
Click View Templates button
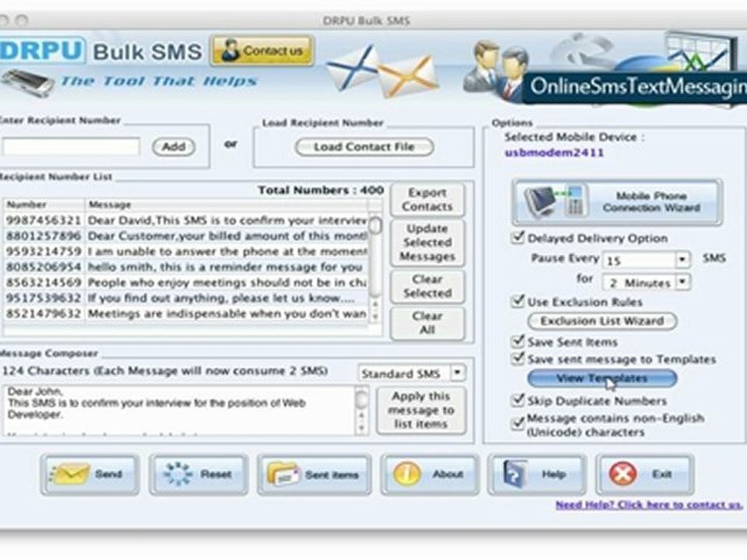coord(602,379)
